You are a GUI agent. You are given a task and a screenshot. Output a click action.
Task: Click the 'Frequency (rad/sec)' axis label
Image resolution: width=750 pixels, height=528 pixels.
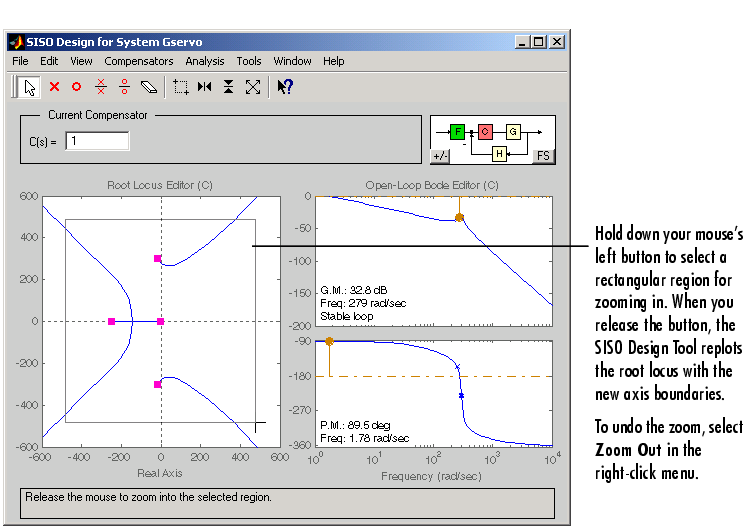431,476
